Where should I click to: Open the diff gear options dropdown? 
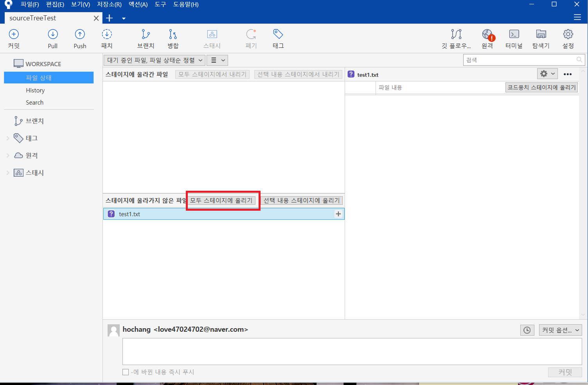547,74
